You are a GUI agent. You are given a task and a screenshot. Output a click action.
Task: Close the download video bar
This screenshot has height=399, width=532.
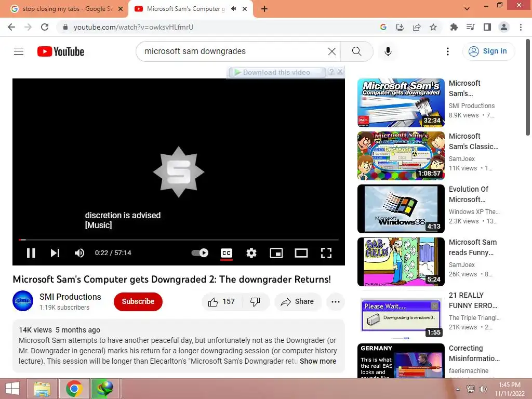pos(340,72)
